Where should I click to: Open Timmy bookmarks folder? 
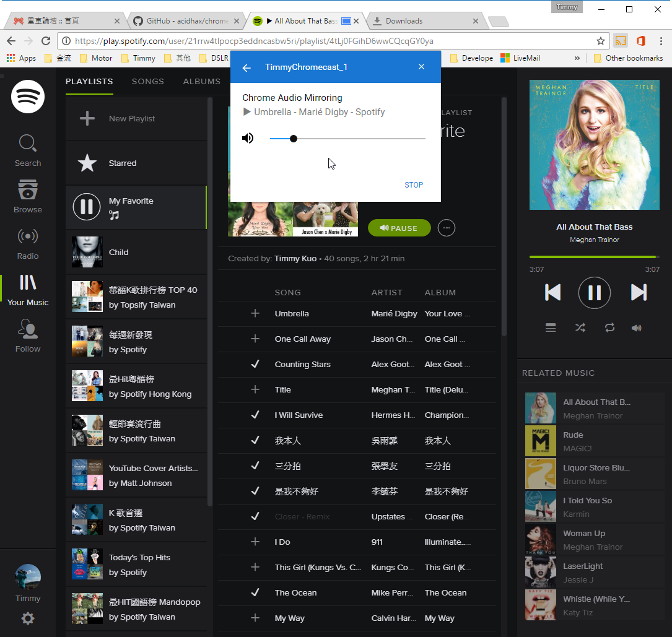click(x=139, y=58)
